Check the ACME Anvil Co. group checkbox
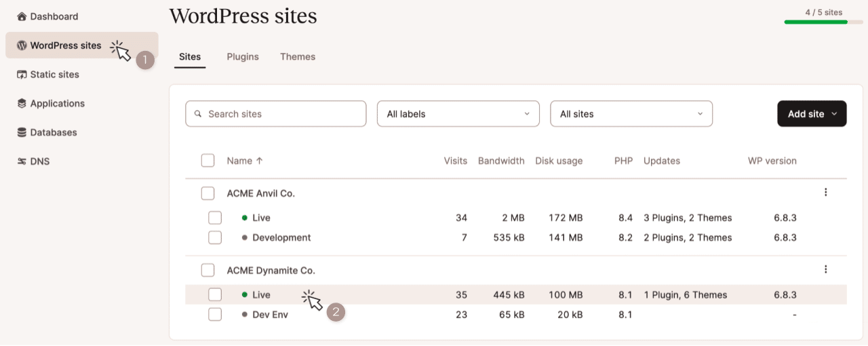 pos(208,193)
